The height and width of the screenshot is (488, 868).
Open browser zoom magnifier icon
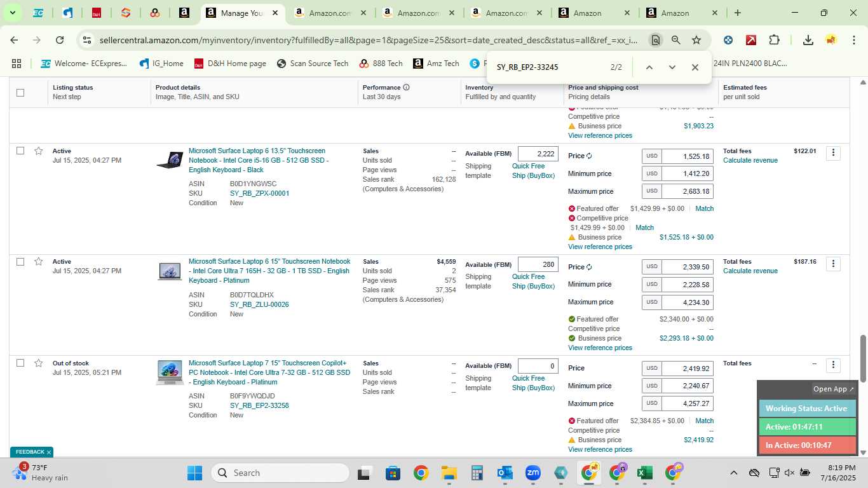[x=676, y=40]
